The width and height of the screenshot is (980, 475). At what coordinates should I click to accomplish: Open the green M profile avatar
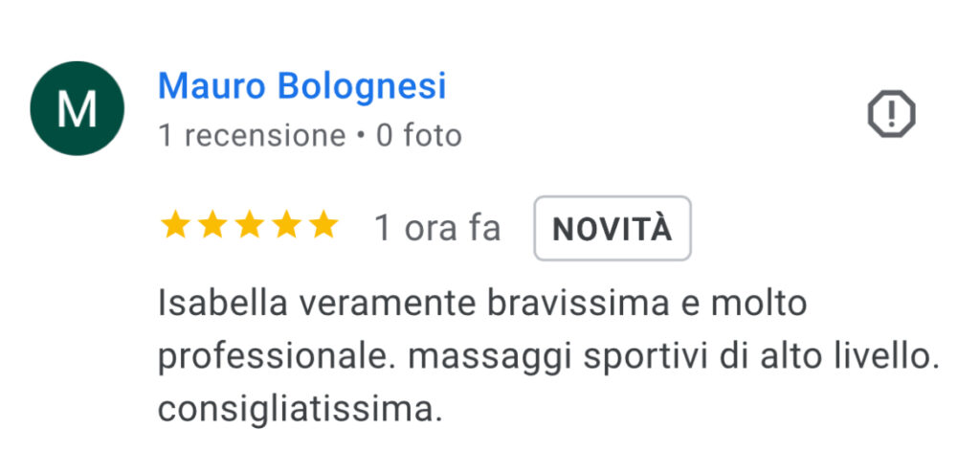click(x=77, y=108)
